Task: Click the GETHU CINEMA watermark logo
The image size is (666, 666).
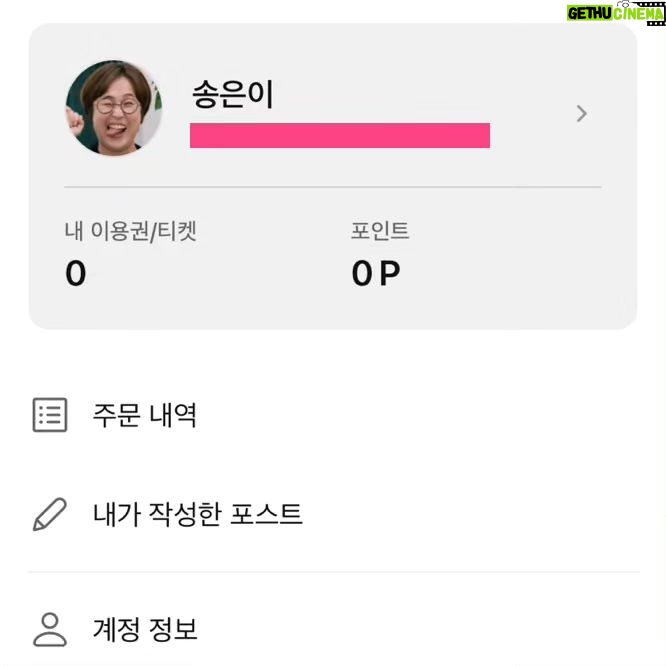Action: (616, 13)
